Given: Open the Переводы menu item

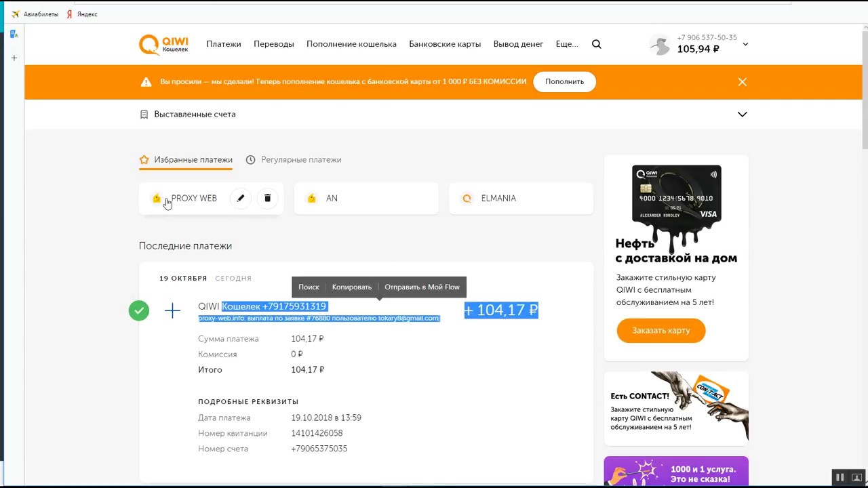Looking at the screenshot, I should 274,44.
